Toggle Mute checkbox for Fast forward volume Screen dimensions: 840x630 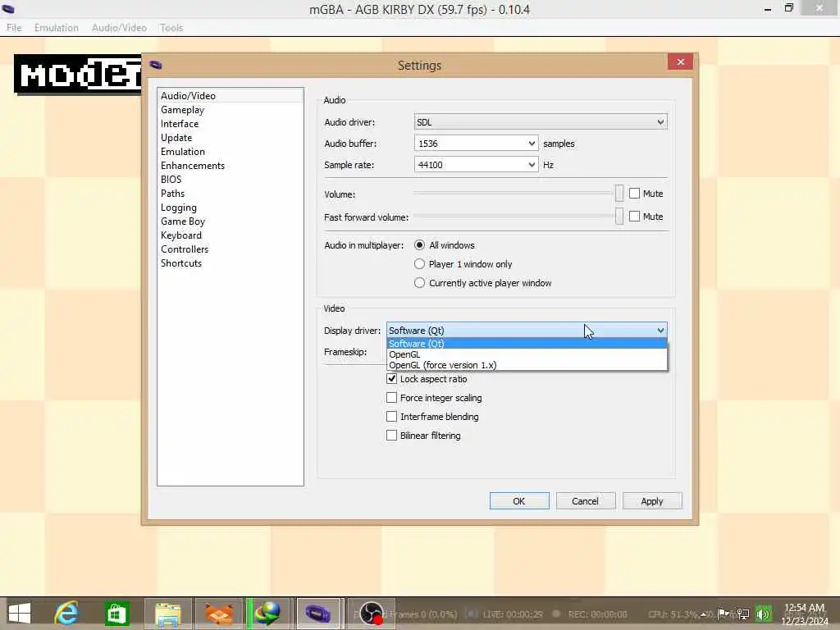click(634, 217)
